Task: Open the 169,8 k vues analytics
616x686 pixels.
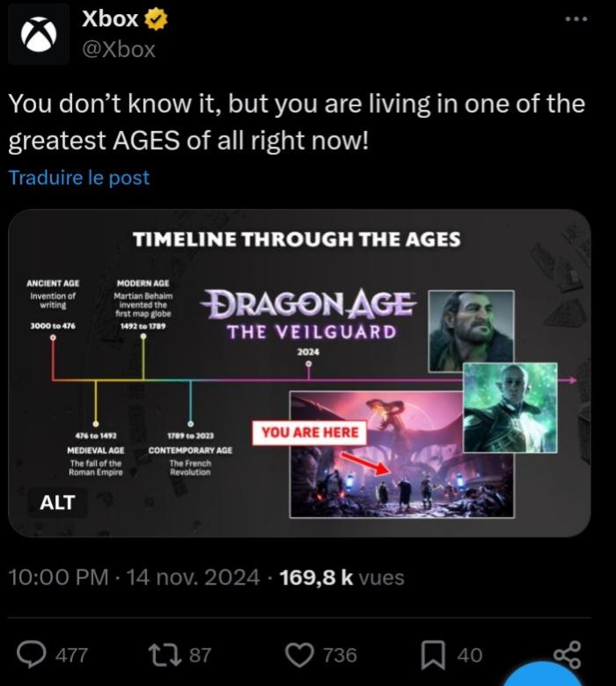Action: (341, 578)
